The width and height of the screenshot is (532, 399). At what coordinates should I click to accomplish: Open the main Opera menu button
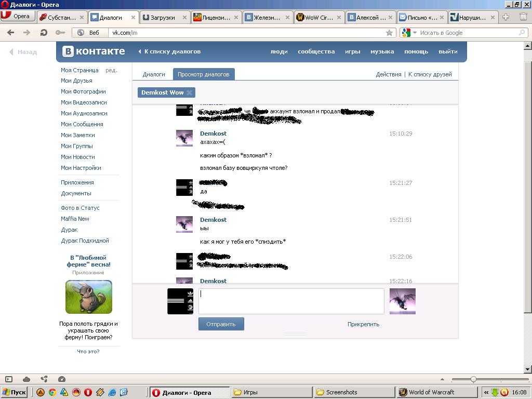17,16
